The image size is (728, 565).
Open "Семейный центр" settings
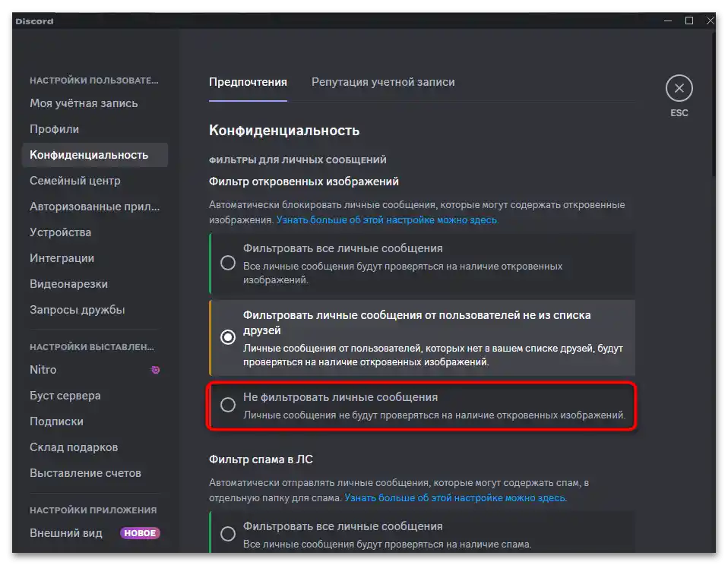73,180
